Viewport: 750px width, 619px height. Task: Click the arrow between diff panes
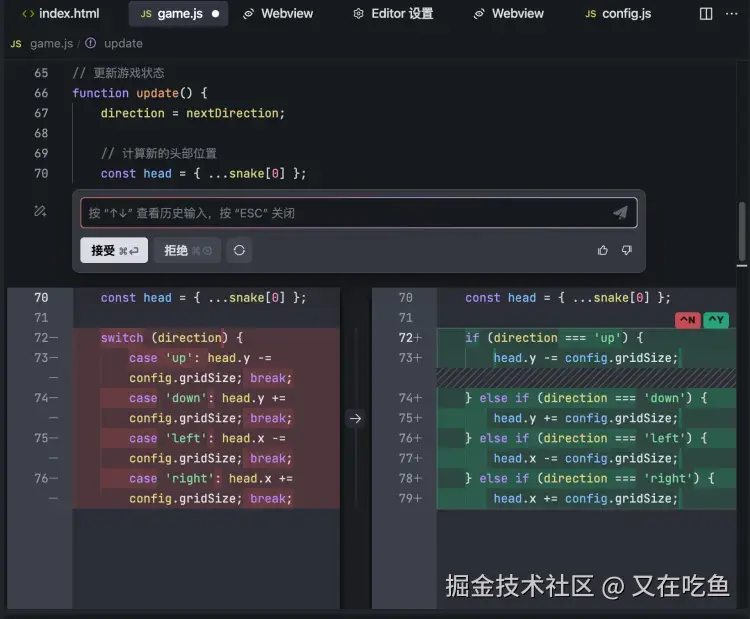(355, 419)
